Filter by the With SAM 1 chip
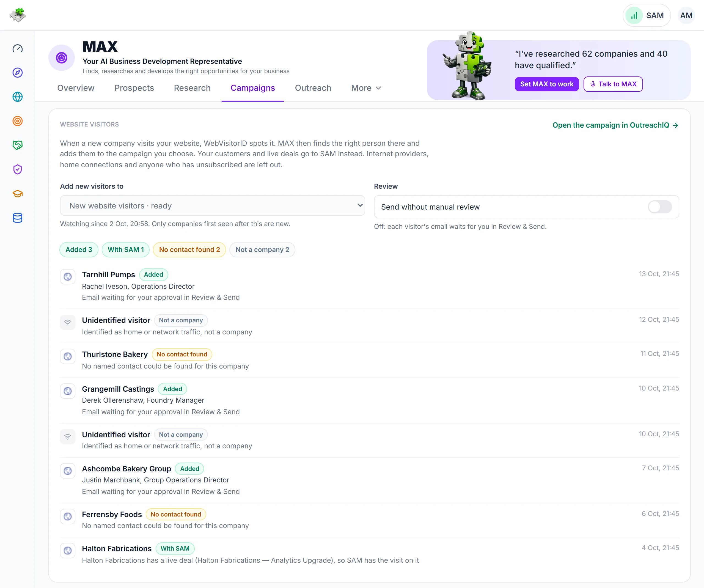The height and width of the screenshot is (588, 704). tap(126, 250)
